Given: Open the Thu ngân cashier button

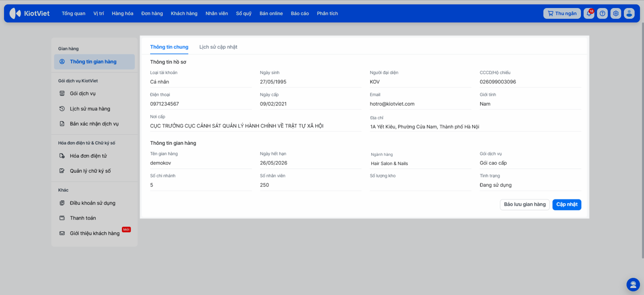Looking at the screenshot, I should tap(562, 13).
